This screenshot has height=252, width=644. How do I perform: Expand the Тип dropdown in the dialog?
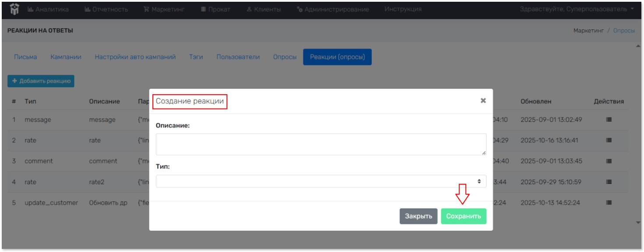[x=321, y=181]
